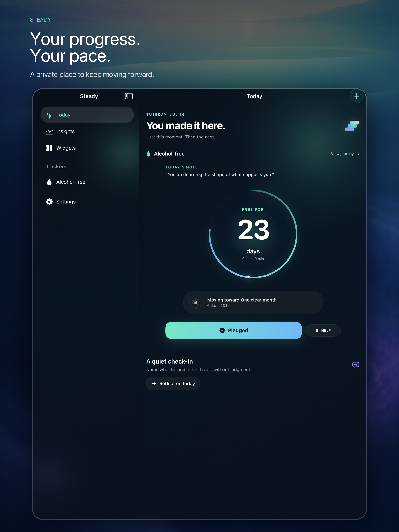Click the arrow in Reflect on today
Viewport: 399px width, 532px height.
[154, 384]
